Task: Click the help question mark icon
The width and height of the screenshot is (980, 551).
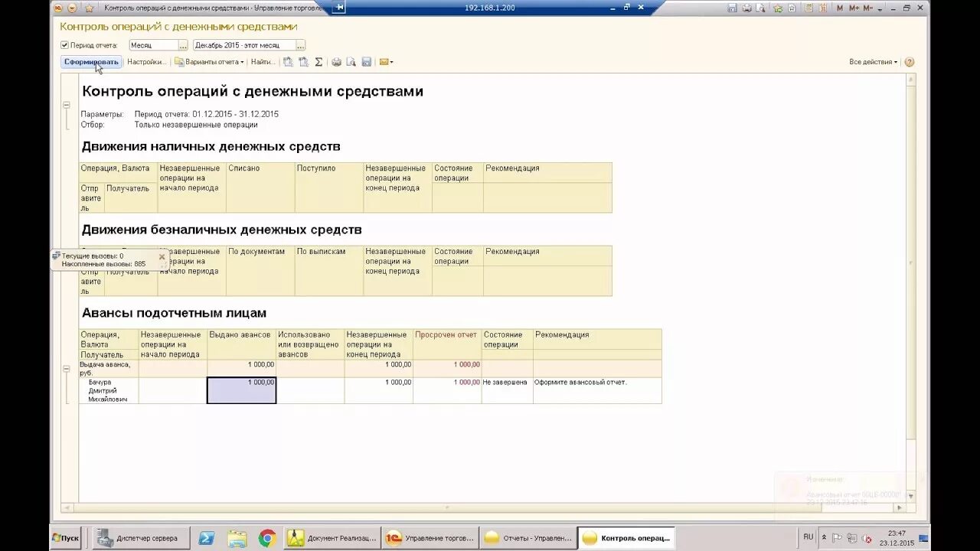Action: pos(910,62)
